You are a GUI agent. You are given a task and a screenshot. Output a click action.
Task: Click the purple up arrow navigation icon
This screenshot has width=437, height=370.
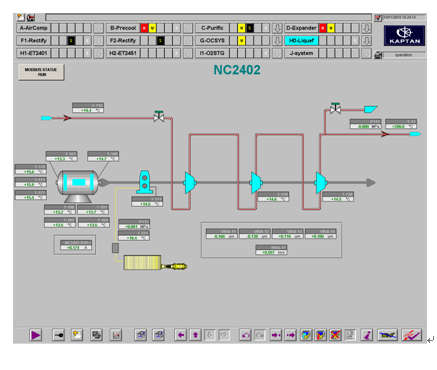(196, 335)
